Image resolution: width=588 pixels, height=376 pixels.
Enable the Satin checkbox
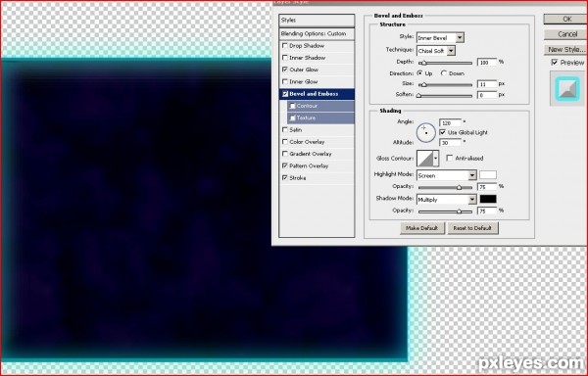[284, 130]
